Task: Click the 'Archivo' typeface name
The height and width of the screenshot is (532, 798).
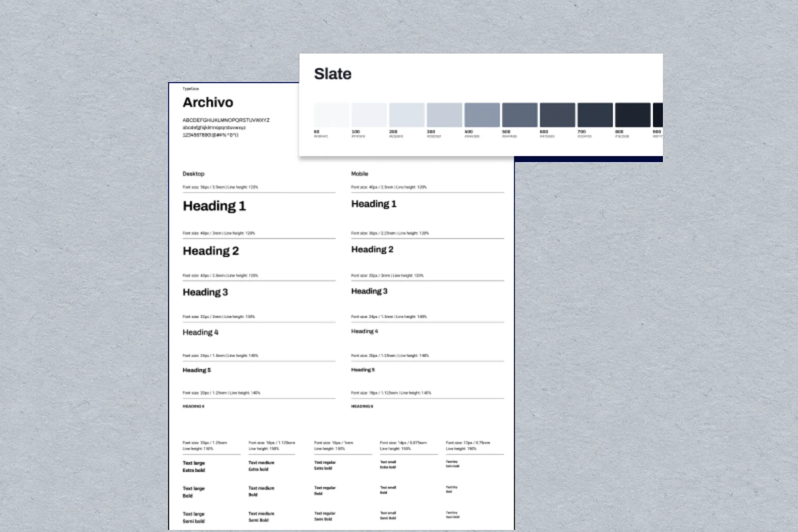Action: click(x=208, y=102)
